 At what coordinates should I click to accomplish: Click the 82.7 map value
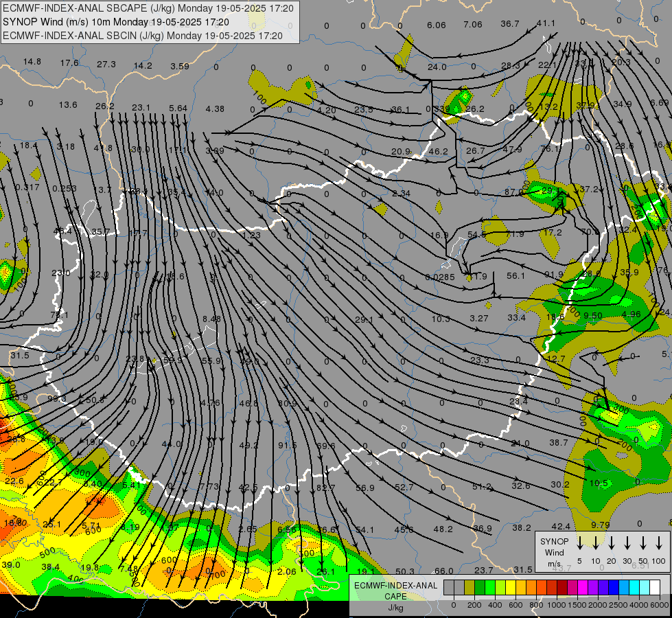(326, 488)
